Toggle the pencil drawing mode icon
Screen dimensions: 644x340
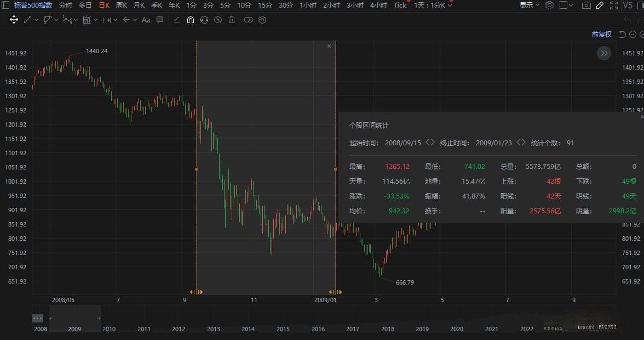[600, 5]
